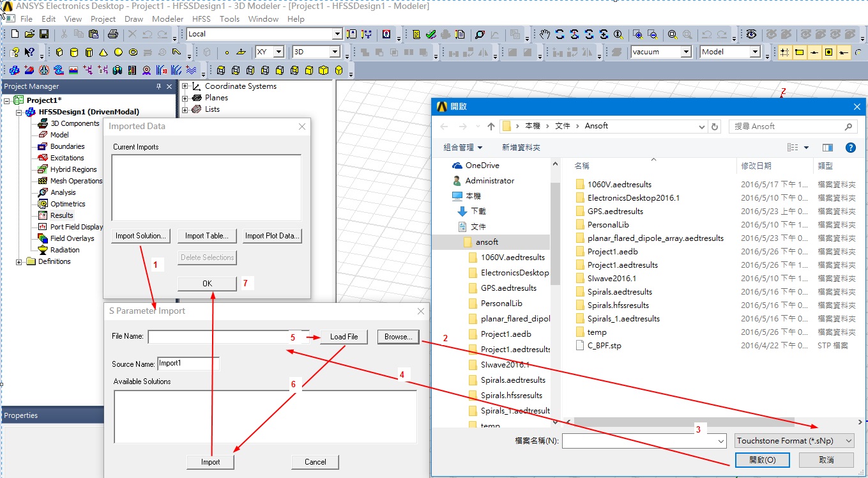Select the Pan hand tool
Viewport: 868px width, 478px height.
point(544,34)
